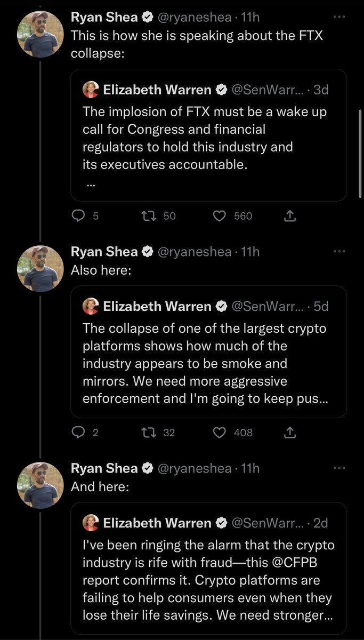Viewport: 364px width, 640px height.
Task: Open @ryaneshea handle on second tweet
Action: point(194,252)
